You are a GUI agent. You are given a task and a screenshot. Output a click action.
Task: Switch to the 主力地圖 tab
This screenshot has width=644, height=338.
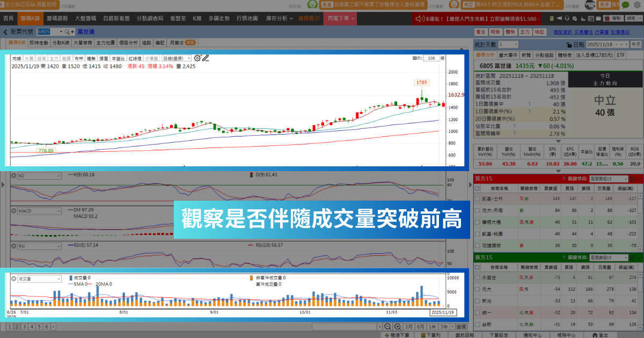pos(106,42)
